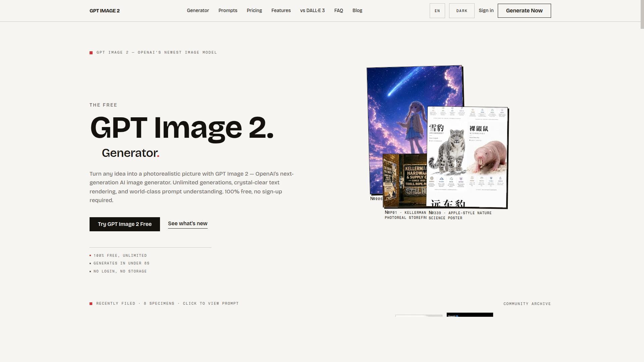Open the snow leopard nature science poster
Image resolution: width=644 pixels, height=362 pixels.
467,157
